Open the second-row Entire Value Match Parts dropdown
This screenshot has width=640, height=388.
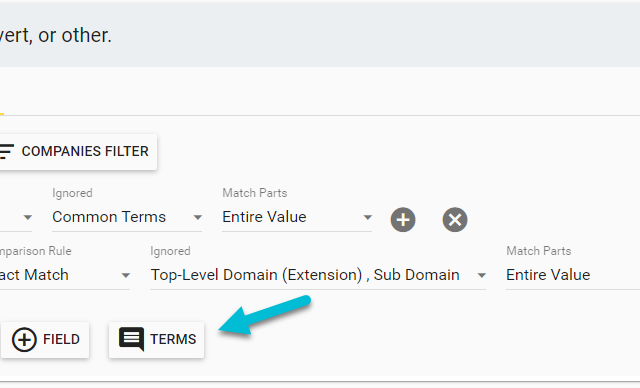coord(573,275)
